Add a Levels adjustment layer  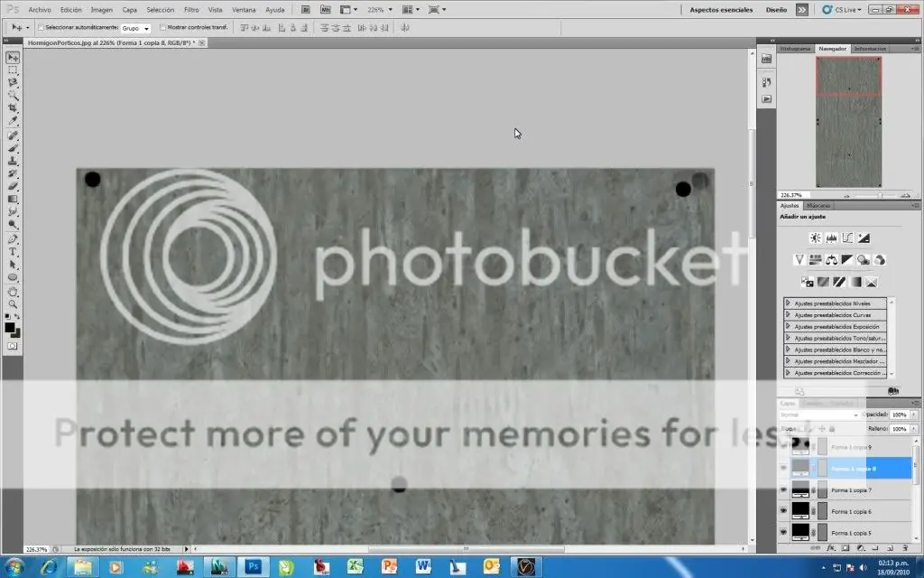coord(831,238)
